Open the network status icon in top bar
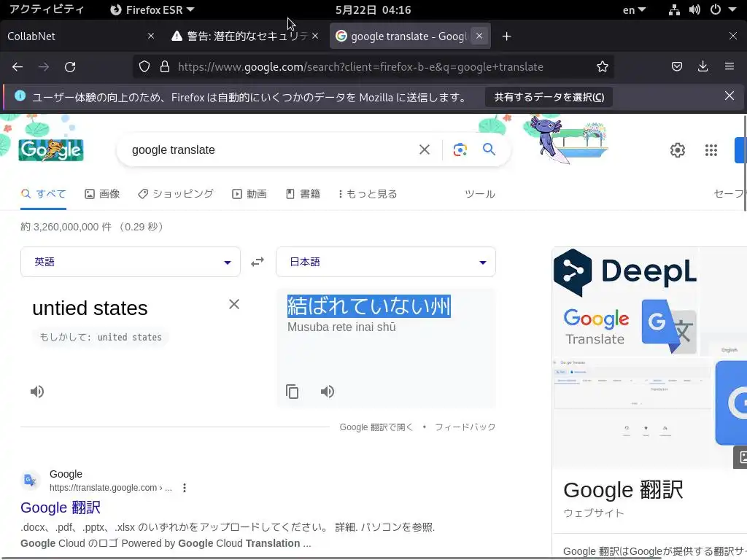The width and height of the screenshot is (747, 560). click(673, 9)
